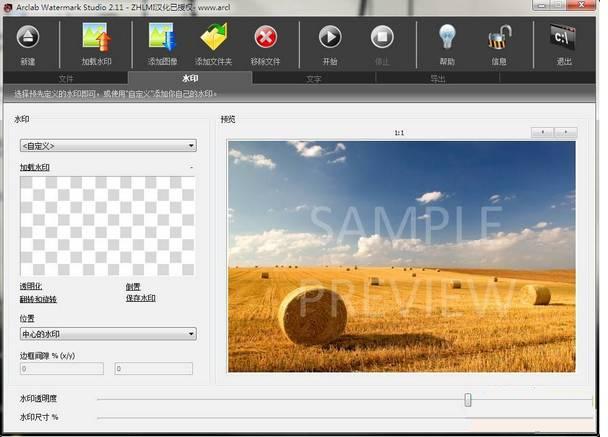Click the 添加图像 toolbar icon
The height and width of the screenshot is (437, 608).
coord(162,37)
